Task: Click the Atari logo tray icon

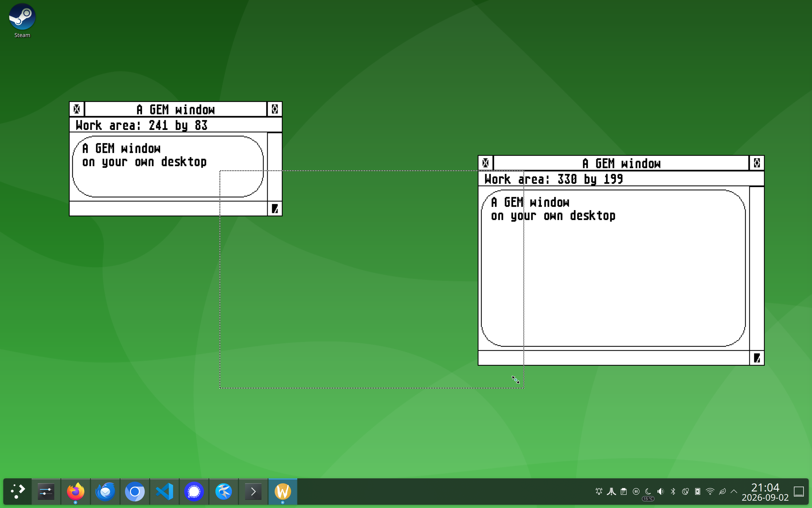Action: click(x=611, y=492)
